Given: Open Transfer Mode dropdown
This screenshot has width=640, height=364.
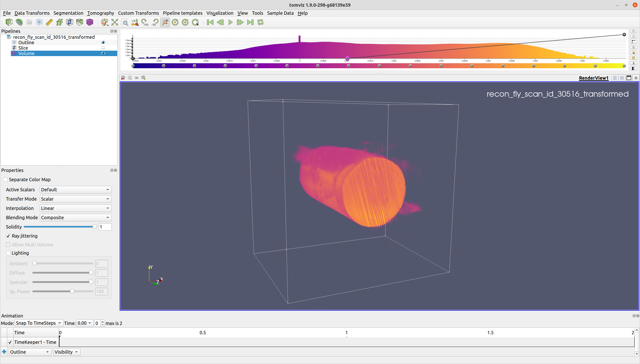Looking at the screenshot, I should [76, 199].
